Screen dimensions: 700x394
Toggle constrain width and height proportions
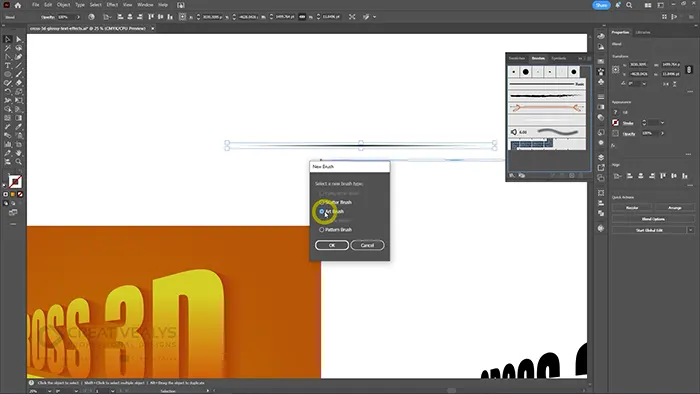pos(689,69)
